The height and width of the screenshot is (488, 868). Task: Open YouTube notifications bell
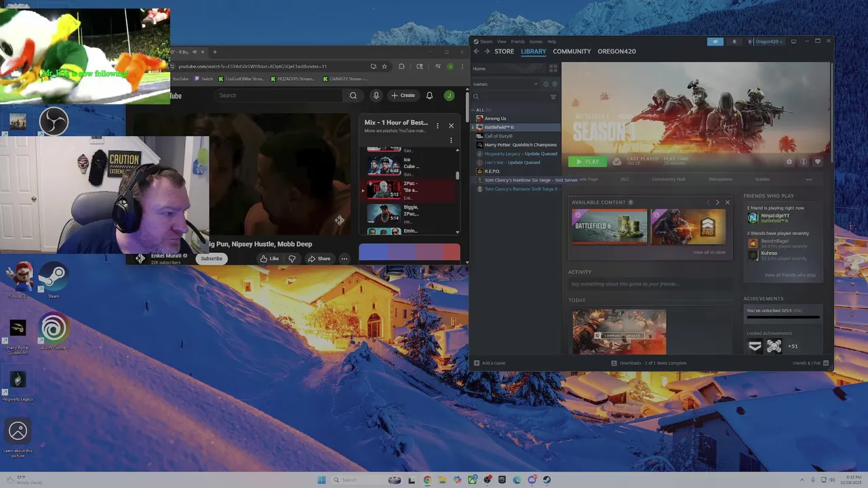point(429,96)
